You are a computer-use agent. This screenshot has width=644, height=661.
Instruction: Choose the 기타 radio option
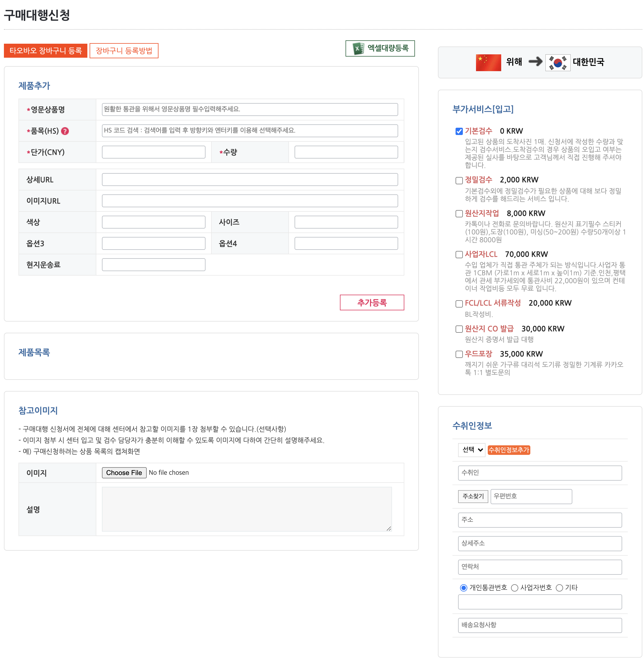tap(559, 588)
